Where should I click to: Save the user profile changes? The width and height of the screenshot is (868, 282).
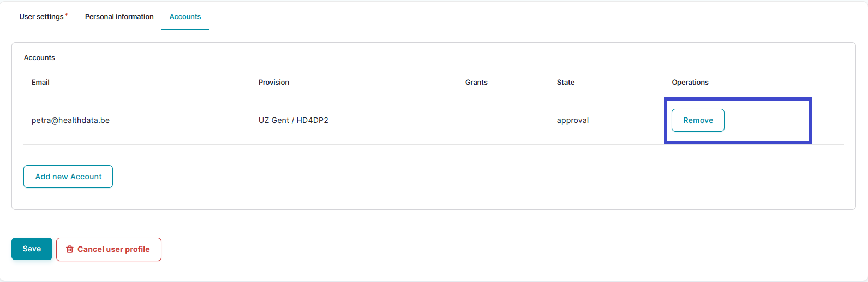(x=32, y=249)
